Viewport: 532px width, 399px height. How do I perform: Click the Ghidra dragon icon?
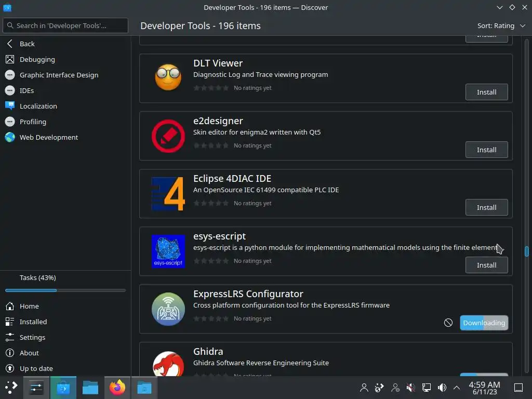(x=168, y=364)
